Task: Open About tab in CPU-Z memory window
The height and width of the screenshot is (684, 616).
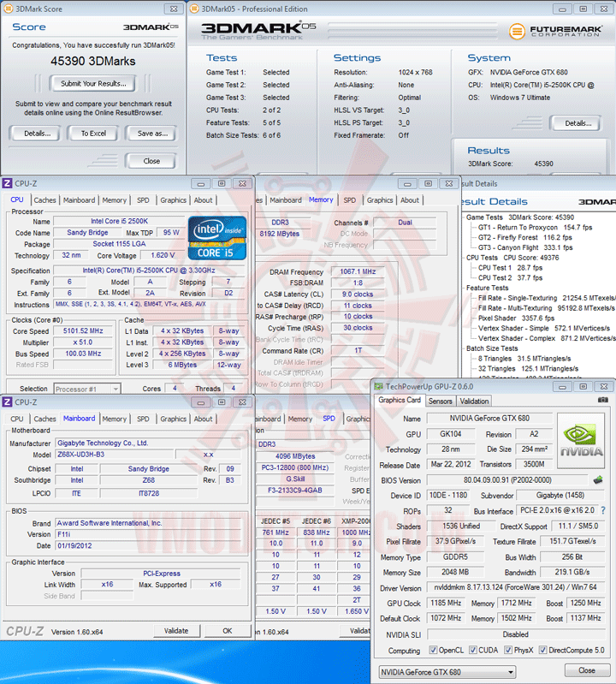Action: [x=410, y=200]
